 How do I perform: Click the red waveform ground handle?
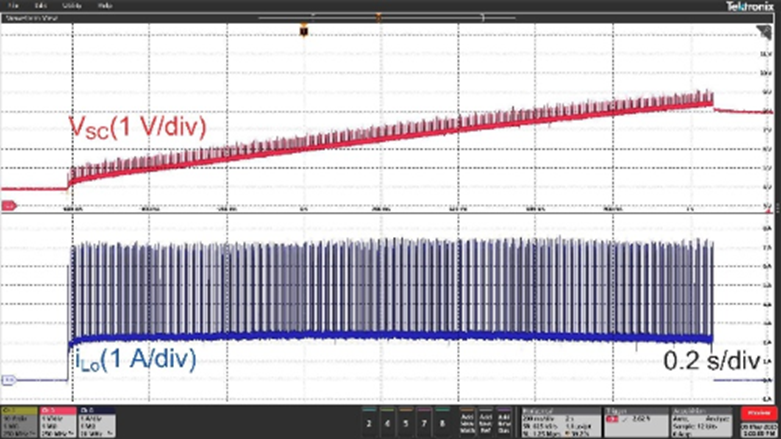click(9, 205)
